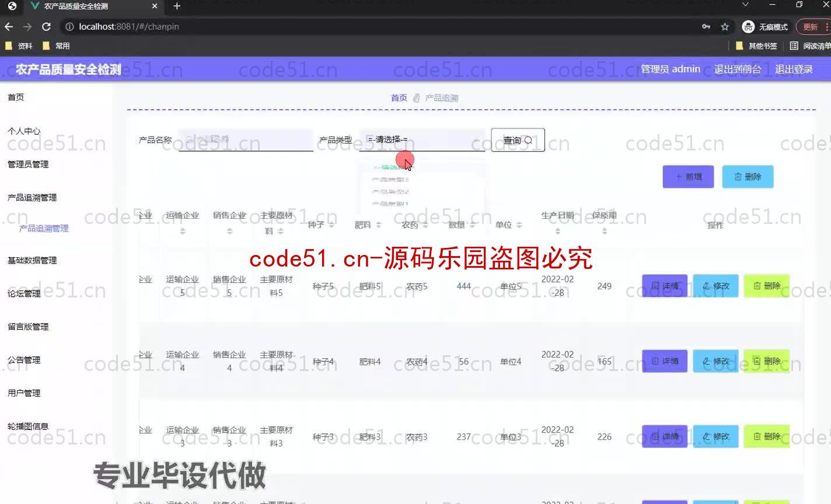The image size is (831, 504).
Task: Sort by 种子 column arrows
Action: (x=331, y=225)
